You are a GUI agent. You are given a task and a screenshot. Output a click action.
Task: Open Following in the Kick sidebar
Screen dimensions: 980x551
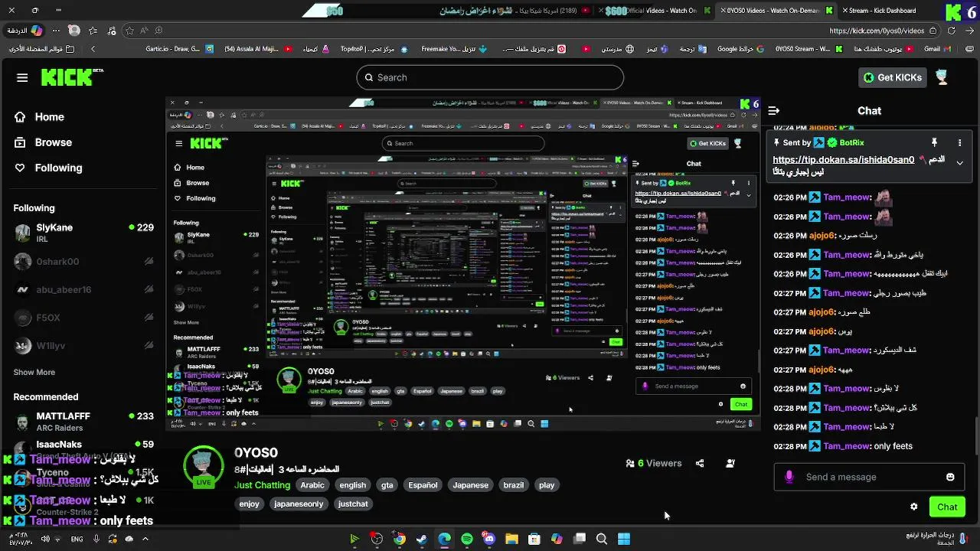point(48,168)
